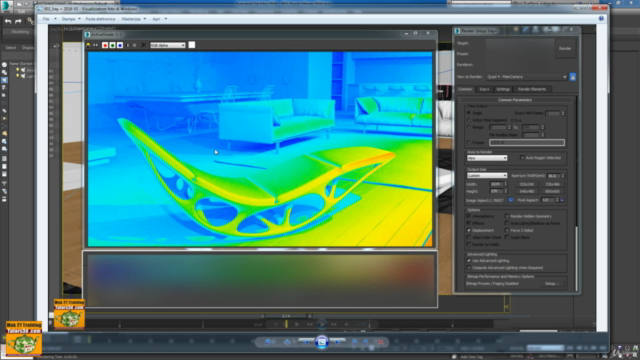The image size is (640, 360).
Task: Click the ActiveShade clone window icon
Action: tap(96, 45)
